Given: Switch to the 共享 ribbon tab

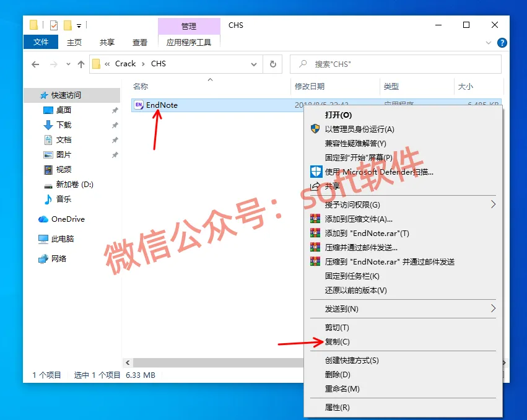Looking at the screenshot, I should [x=107, y=42].
